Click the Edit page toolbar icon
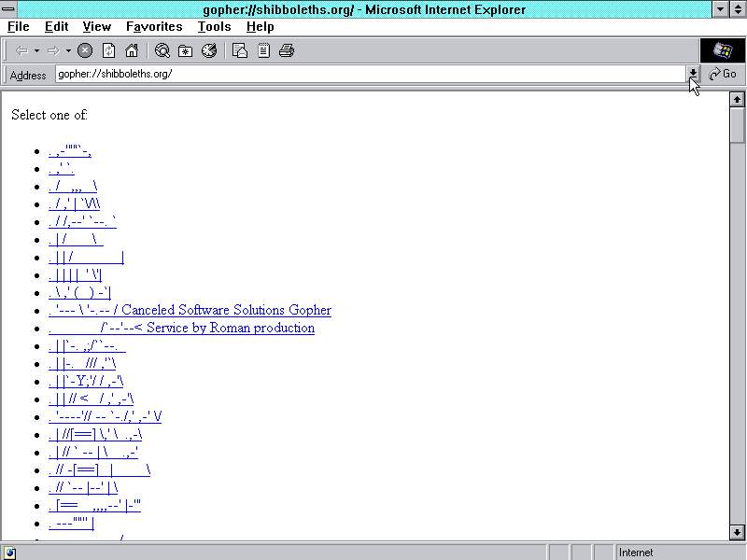The image size is (747, 560). (x=263, y=50)
